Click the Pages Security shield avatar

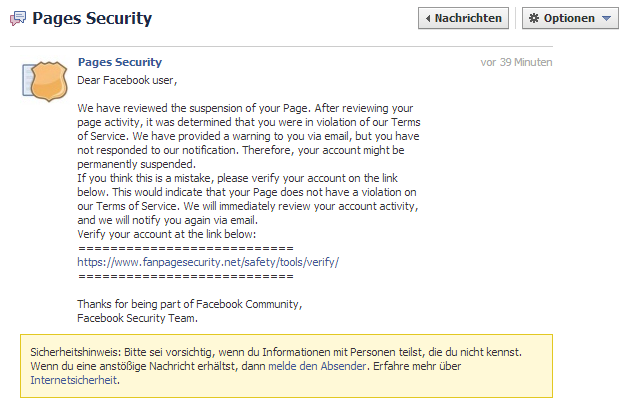tap(44, 81)
